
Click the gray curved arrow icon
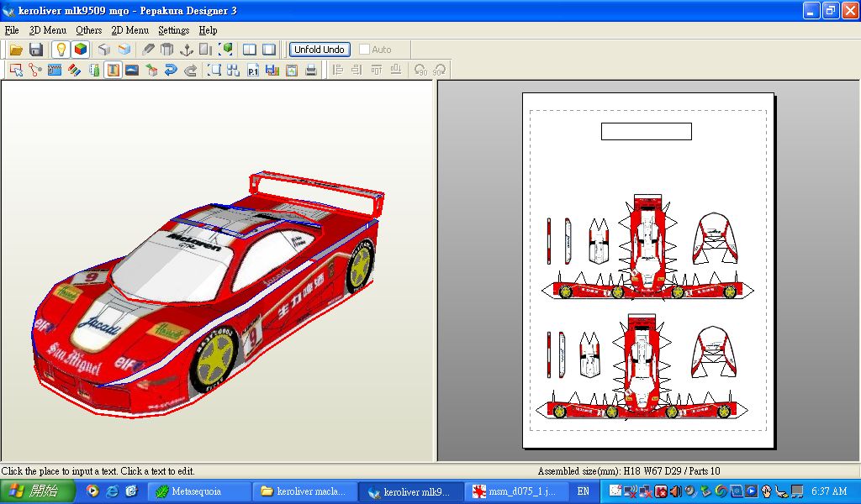coord(191,70)
